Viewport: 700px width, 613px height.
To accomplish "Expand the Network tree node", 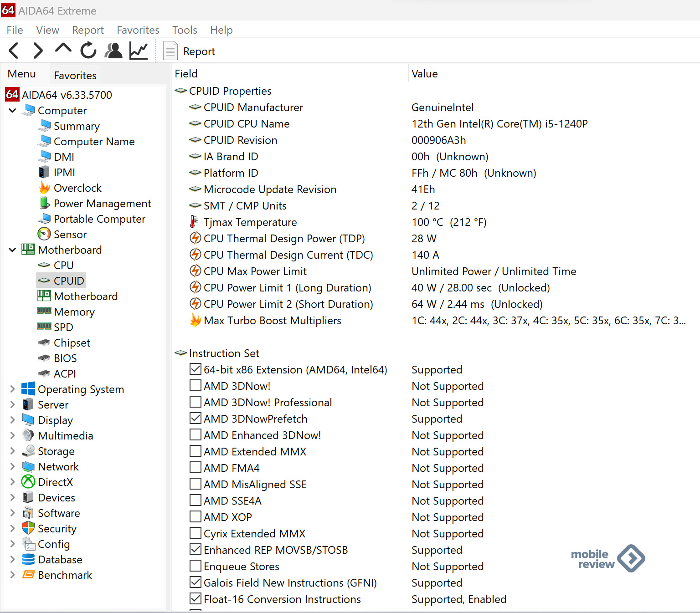I will [12, 466].
